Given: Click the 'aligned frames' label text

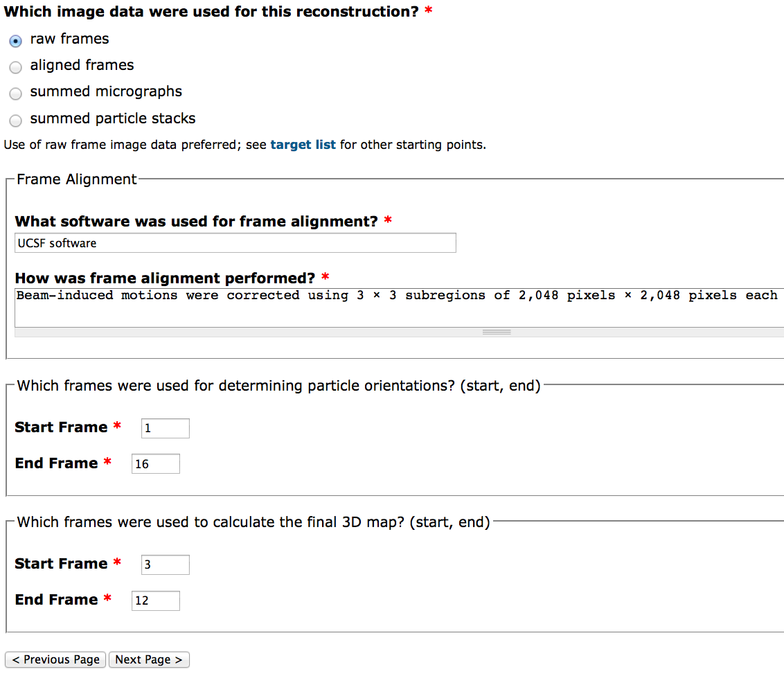Looking at the screenshot, I should tap(82, 65).
